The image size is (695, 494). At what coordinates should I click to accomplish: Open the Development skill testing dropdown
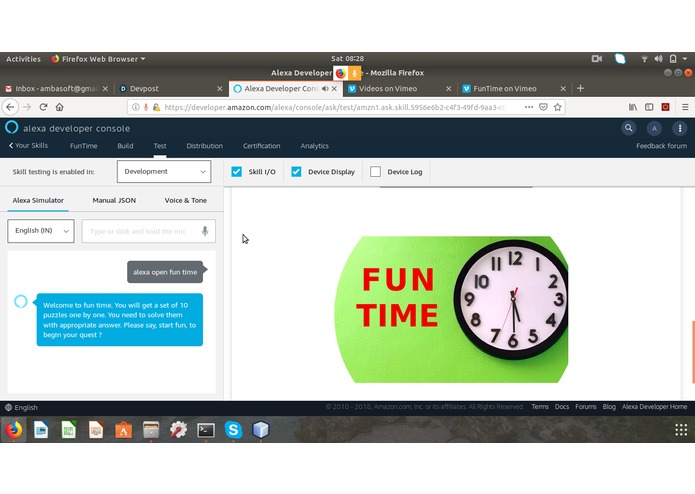click(x=164, y=171)
